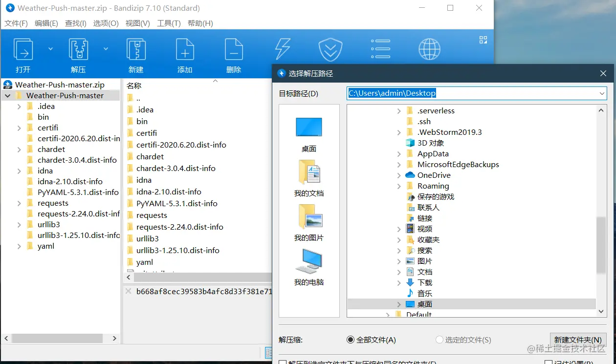Image resolution: width=616 pixels, height=364 pixels.
Task: Select 全部文件(A) radio button
Action: [350, 340]
